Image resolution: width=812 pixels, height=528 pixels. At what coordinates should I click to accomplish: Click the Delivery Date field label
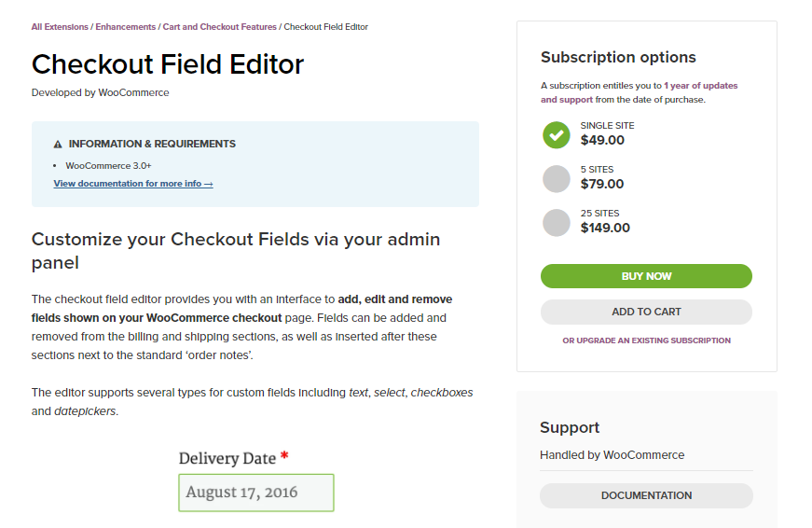(x=227, y=458)
